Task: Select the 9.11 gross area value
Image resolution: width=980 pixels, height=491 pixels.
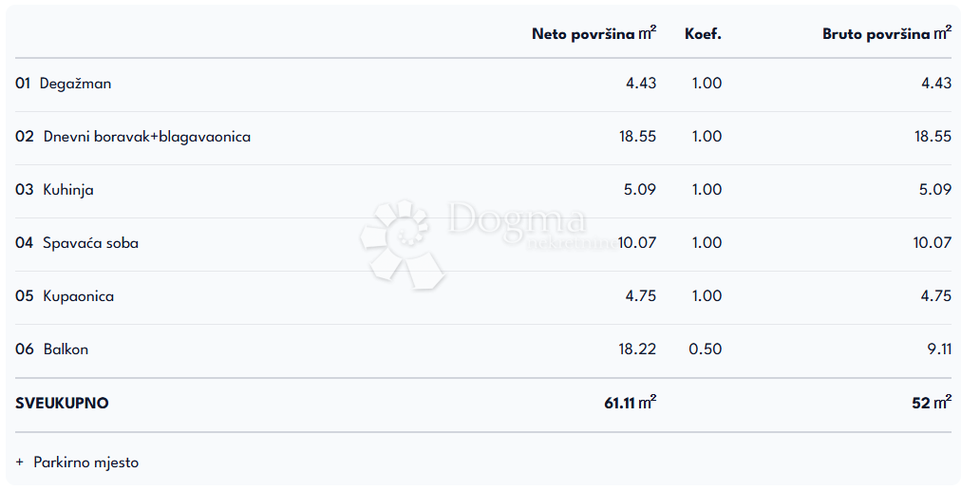Action: click(937, 349)
